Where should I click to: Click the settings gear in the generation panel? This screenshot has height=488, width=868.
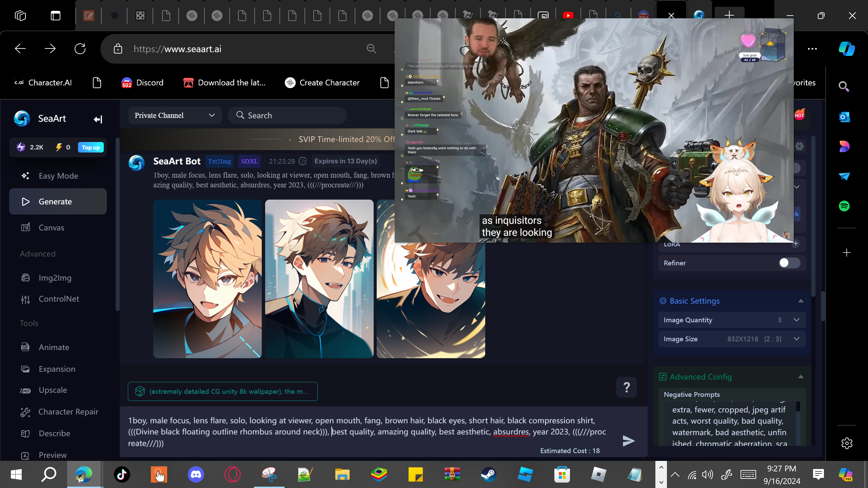tap(800, 146)
